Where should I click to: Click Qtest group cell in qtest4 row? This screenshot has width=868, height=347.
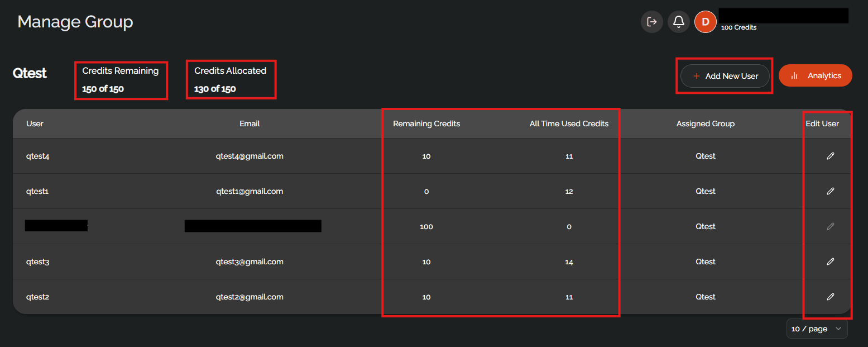coord(706,156)
